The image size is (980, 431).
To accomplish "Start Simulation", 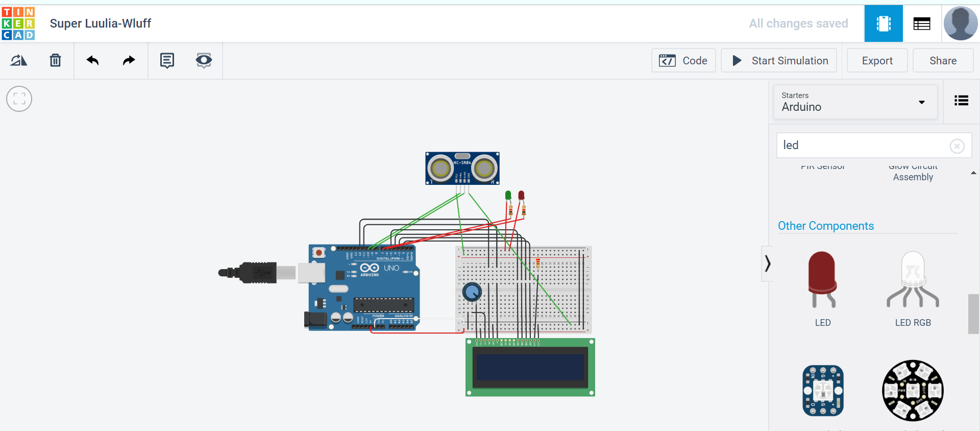I will 779,61.
